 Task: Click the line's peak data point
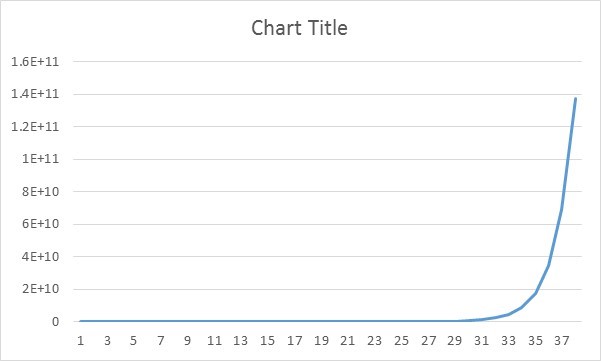(x=575, y=98)
